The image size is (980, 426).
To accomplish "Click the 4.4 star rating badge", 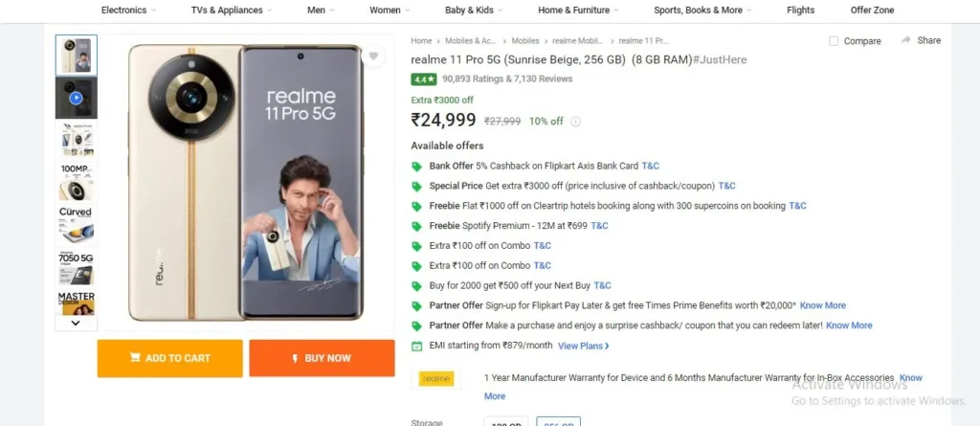I will tap(423, 79).
